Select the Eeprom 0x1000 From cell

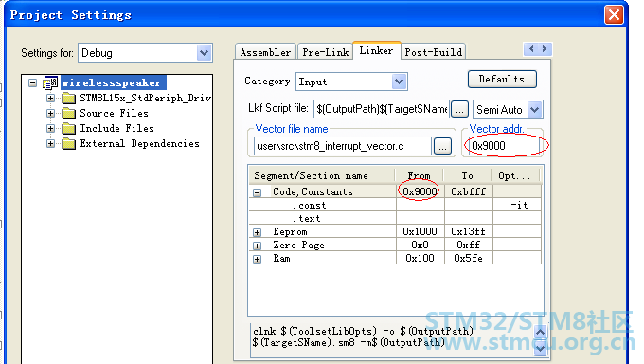(420, 231)
